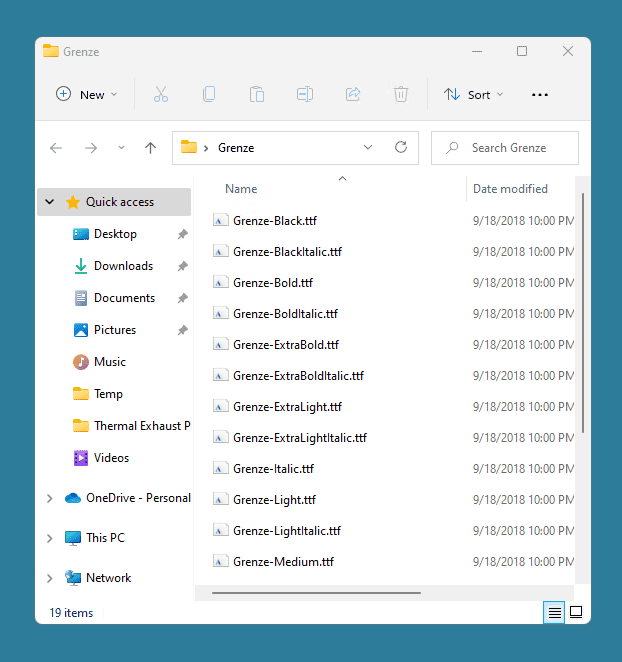Unpin Downloads using its pin icon
The width and height of the screenshot is (622, 662).
pos(182,266)
